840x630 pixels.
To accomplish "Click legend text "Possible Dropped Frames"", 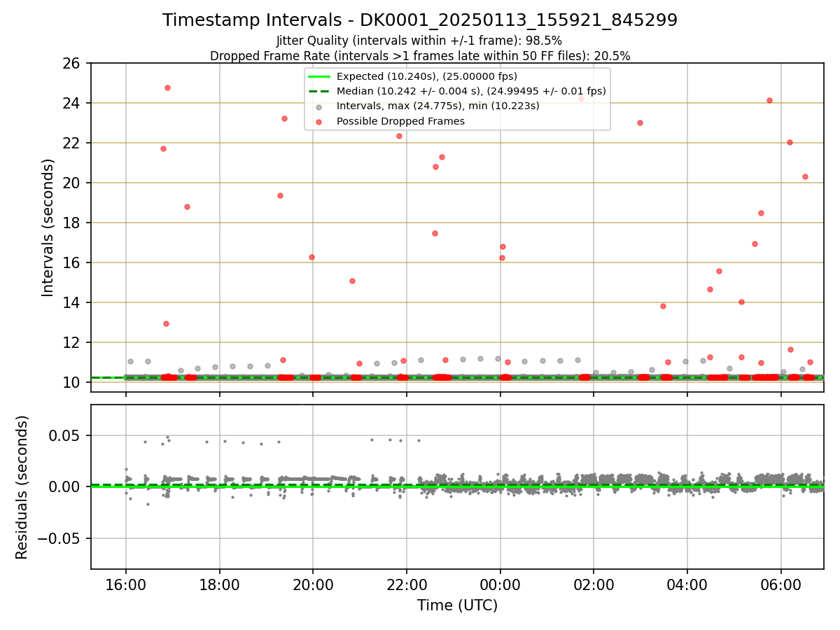I will click(x=400, y=121).
